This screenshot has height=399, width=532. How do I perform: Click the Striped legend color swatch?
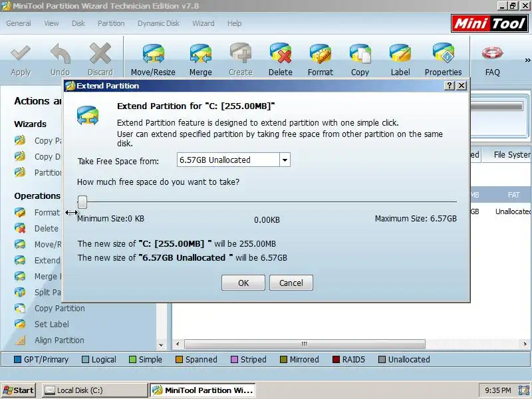coord(234,359)
